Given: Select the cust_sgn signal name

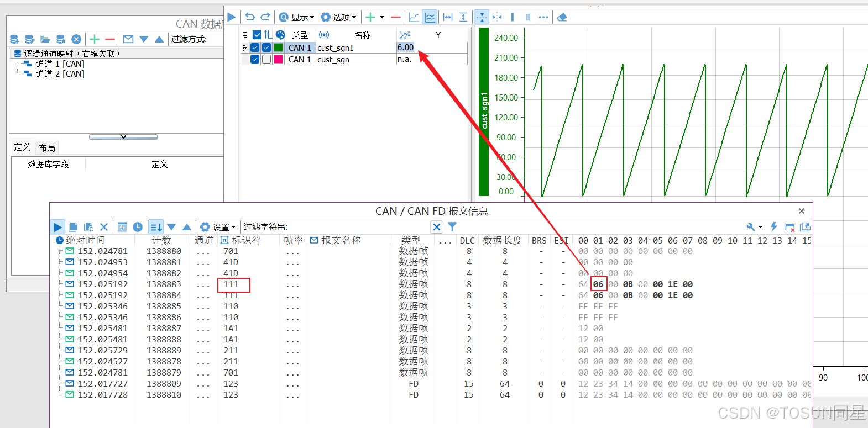Looking at the screenshot, I should click(333, 60).
